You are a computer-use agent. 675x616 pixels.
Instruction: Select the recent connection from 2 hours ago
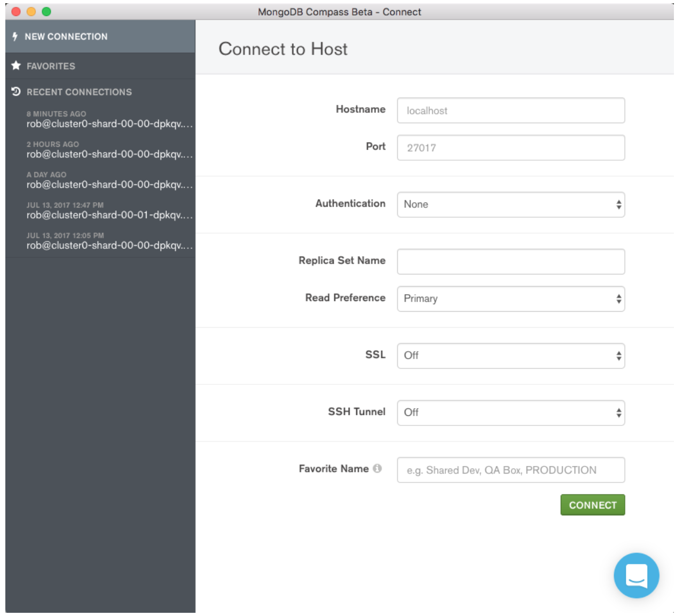click(109, 150)
